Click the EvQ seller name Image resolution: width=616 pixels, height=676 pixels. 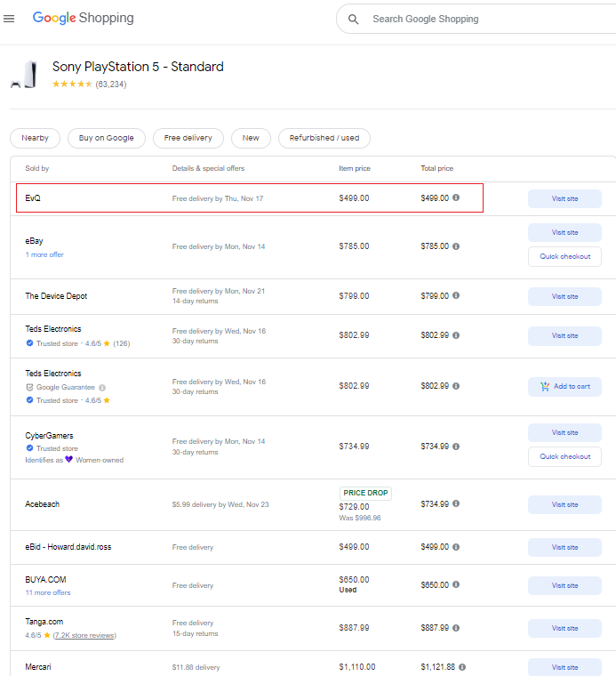(x=33, y=198)
